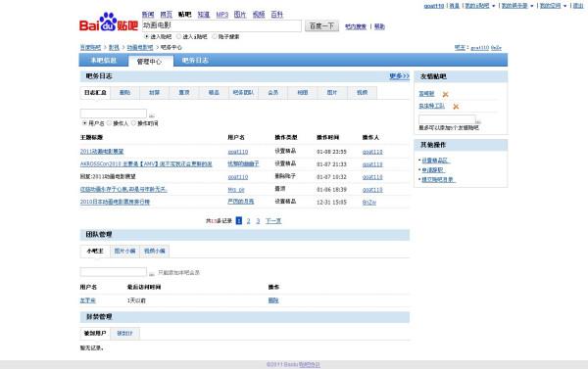Screen dimensions: 588x369
Task: Click the small button beside friendly-bar input
Action: point(478,121)
